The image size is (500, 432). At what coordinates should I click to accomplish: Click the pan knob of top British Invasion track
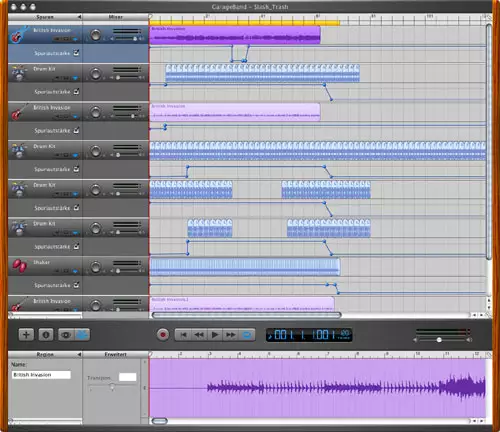96,35
